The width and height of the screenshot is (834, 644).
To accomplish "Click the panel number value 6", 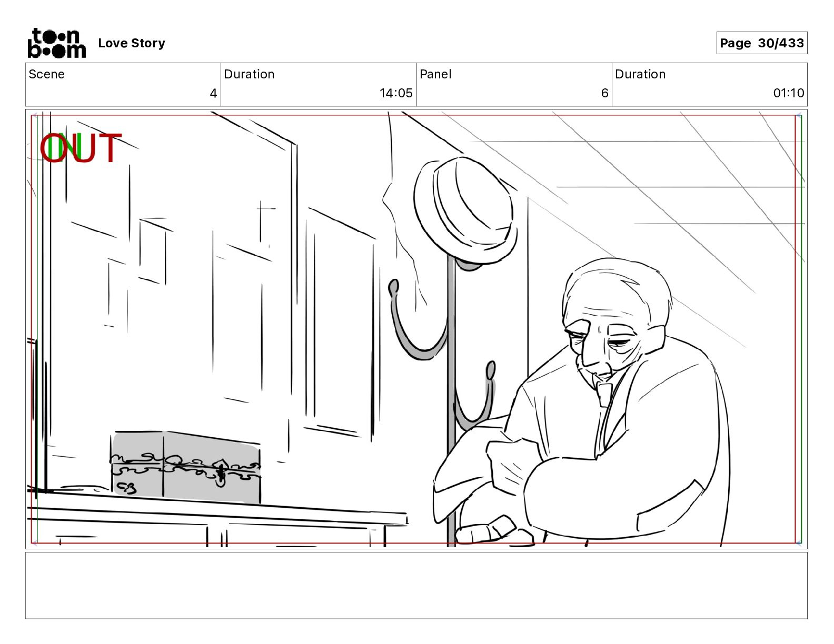I will pos(604,93).
